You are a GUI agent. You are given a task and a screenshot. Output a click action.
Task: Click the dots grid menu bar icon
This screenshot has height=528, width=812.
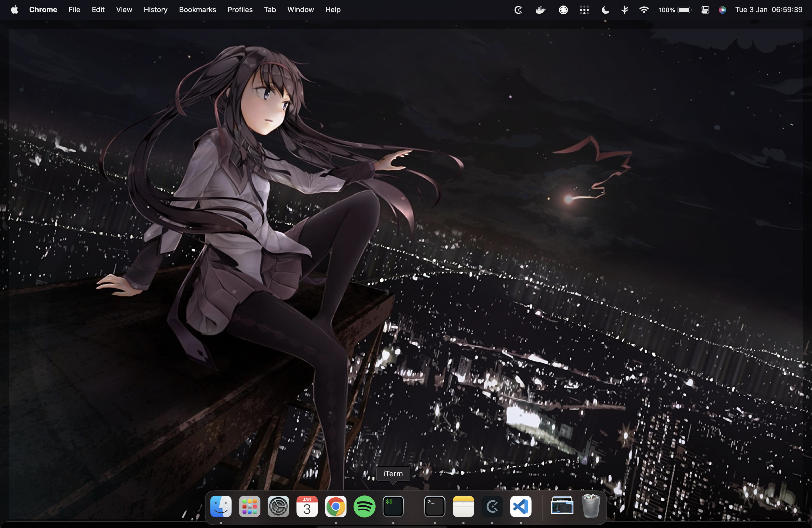pos(584,10)
